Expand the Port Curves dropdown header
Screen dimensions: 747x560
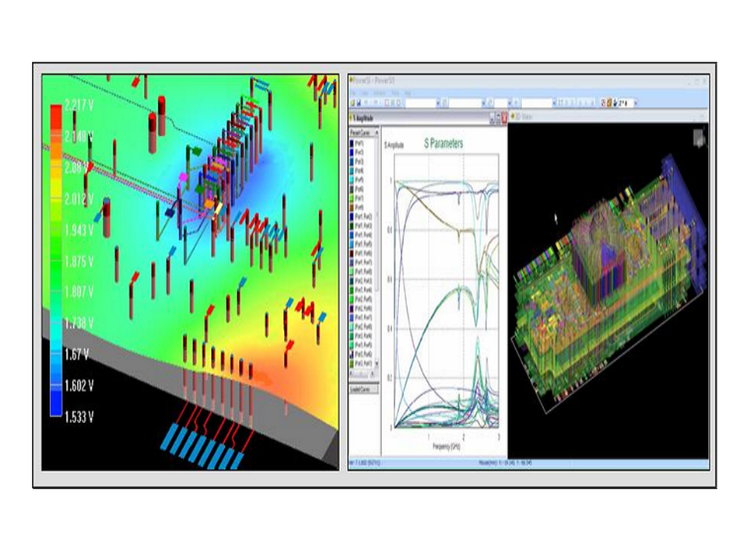point(364,132)
